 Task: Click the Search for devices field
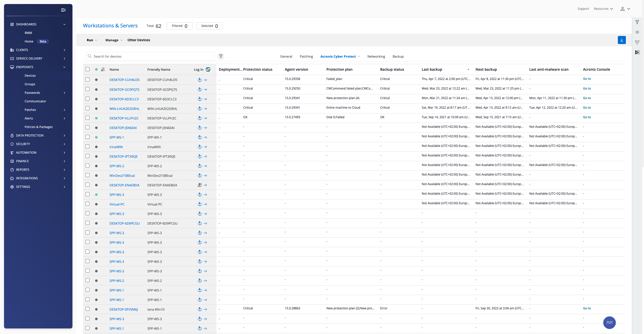[x=151, y=56]
